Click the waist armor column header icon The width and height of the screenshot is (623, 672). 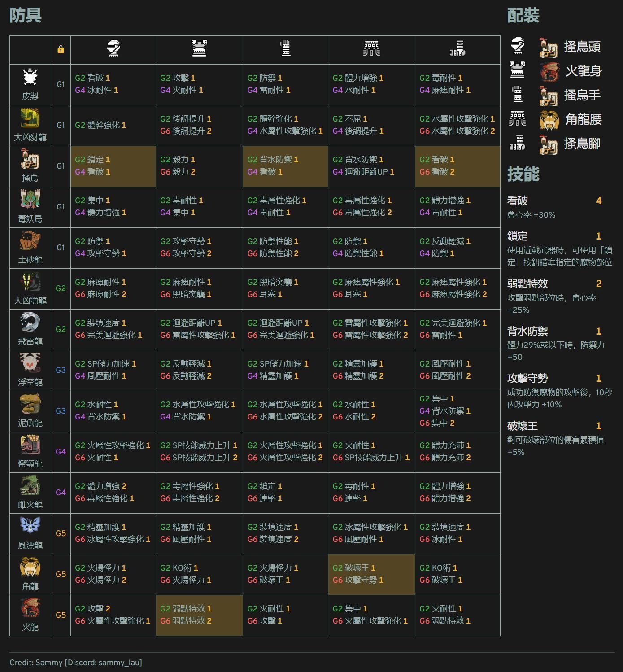371,48
